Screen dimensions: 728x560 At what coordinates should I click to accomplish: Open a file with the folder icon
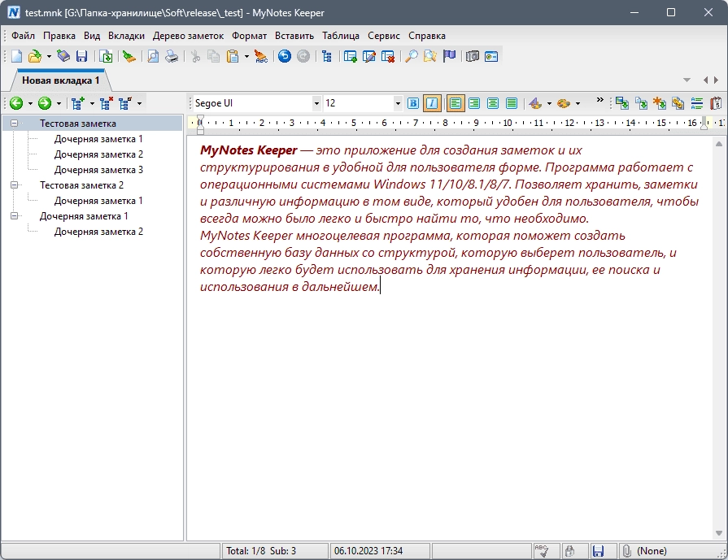point(35,57)
